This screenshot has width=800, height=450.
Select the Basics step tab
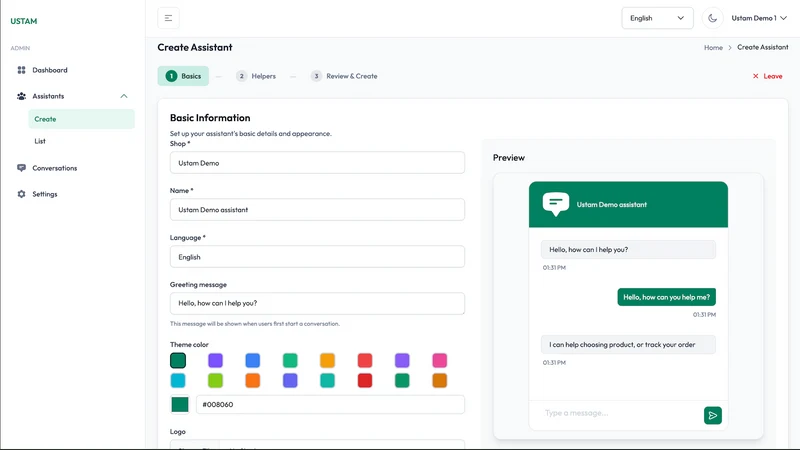click(x=183, y=76)
